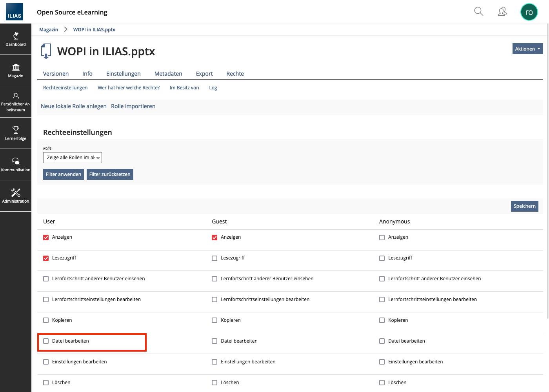Click the ILIAS logo
This screenshot has height=392, width=549.
pyautogui.click(x=15, y=12)
